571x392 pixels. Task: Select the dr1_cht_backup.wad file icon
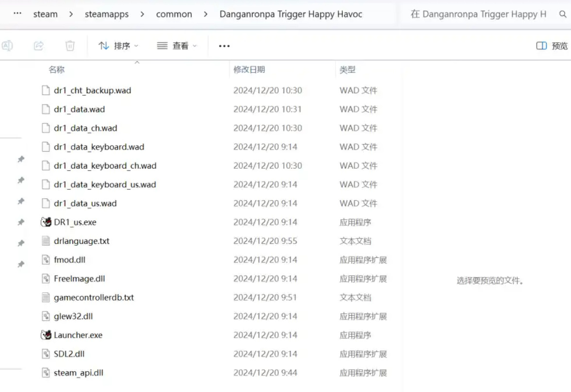click(x=46, y=90)
